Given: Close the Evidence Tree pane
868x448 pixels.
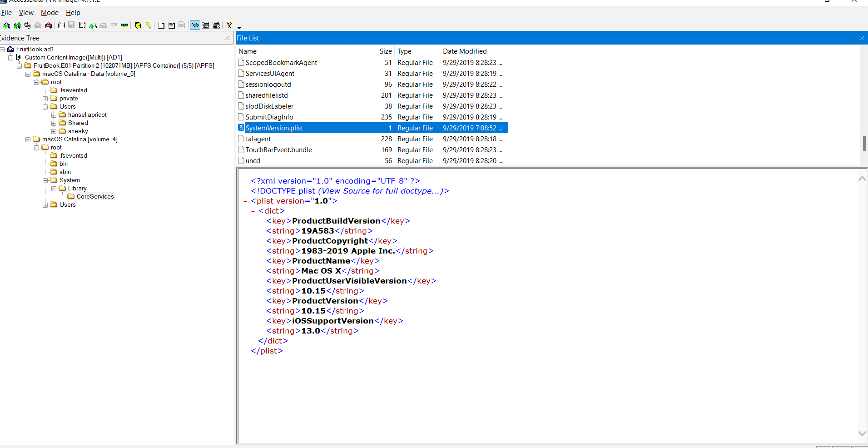Looking at the screenshot, I should click(227, 38).
